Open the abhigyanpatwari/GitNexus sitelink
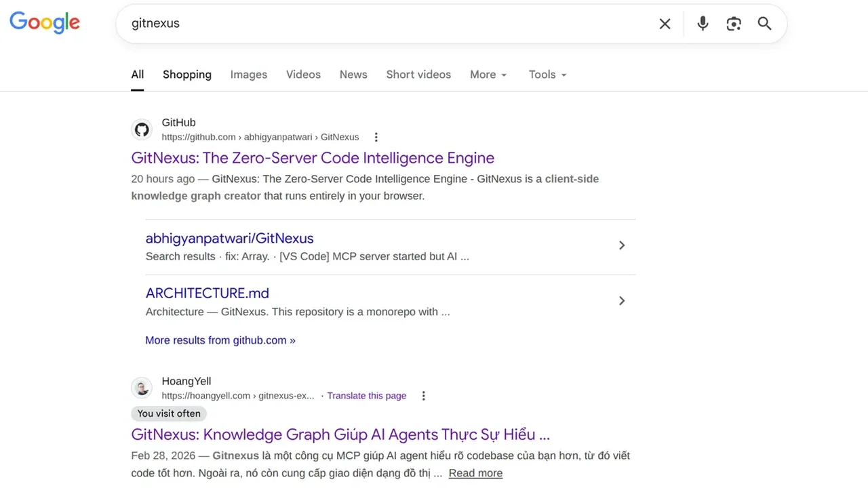 click(x=229, y=239)
